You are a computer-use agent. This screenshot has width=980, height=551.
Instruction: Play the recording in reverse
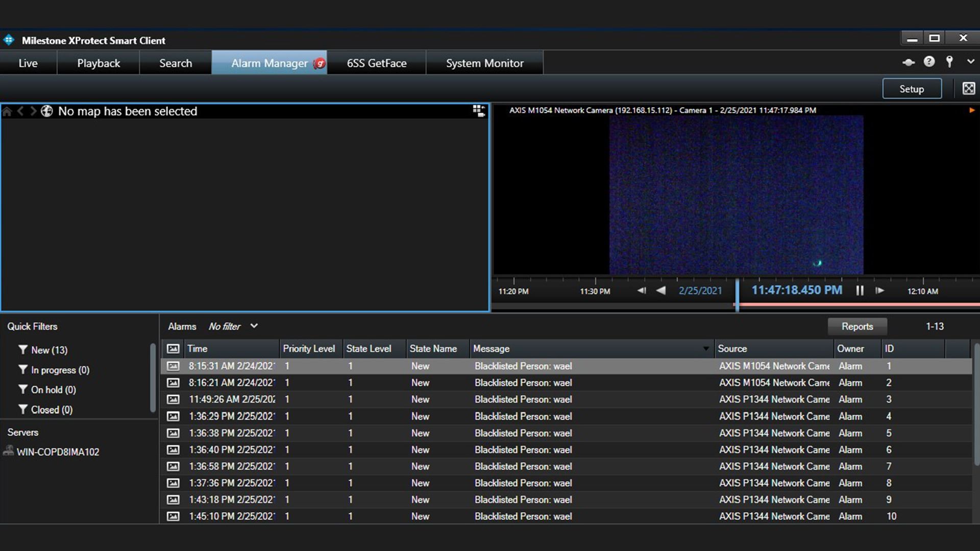(x=661, y=290)
